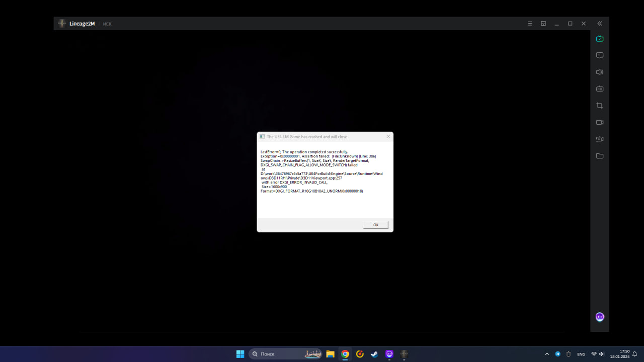
Task: Click the Size=1600x900 text in dialog
Action: pos(274,187)
